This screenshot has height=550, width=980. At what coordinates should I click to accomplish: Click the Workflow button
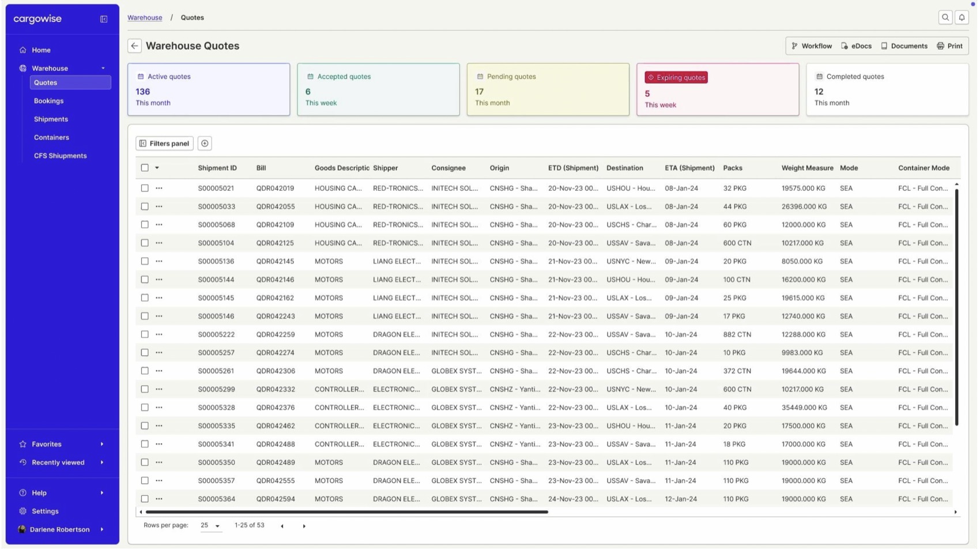812,46
